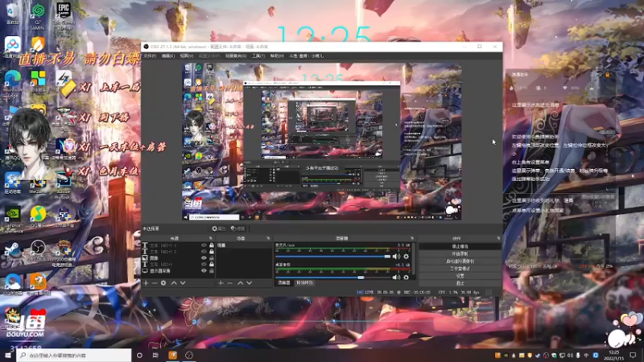Pop out the 混音器 dock panel
The image size is (644, 362).
(412, 238)
